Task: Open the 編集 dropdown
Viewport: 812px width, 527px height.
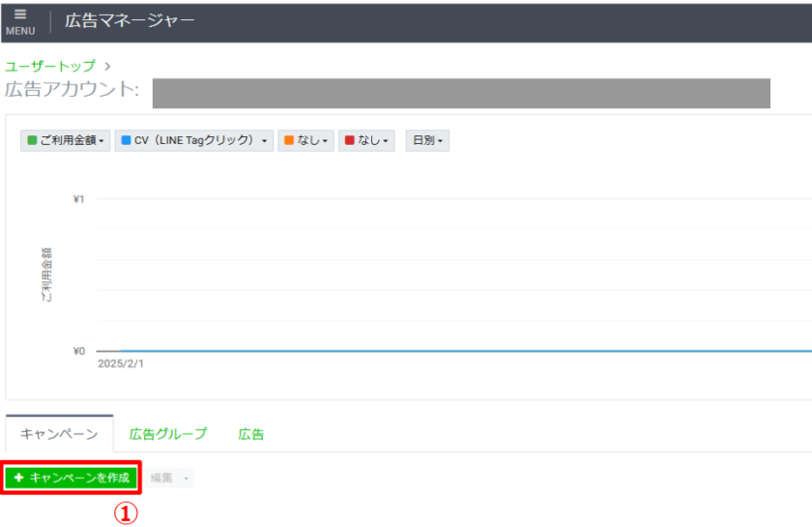Action: click(x=170, y=478)
